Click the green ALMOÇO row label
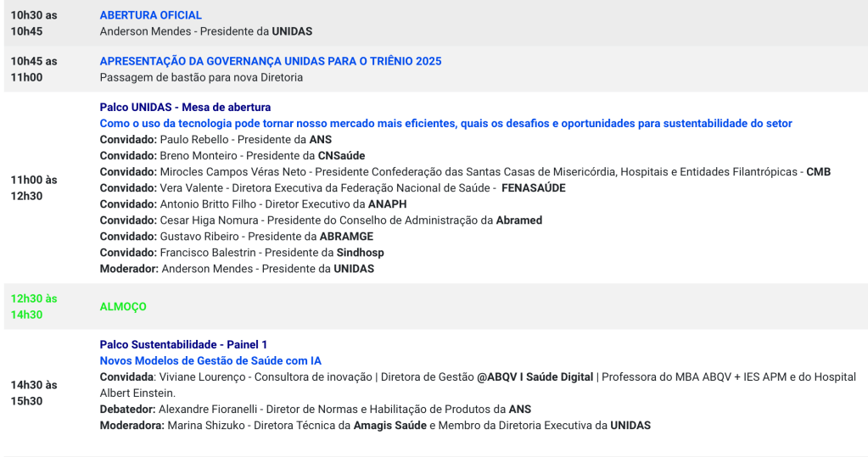 (123, 307)
